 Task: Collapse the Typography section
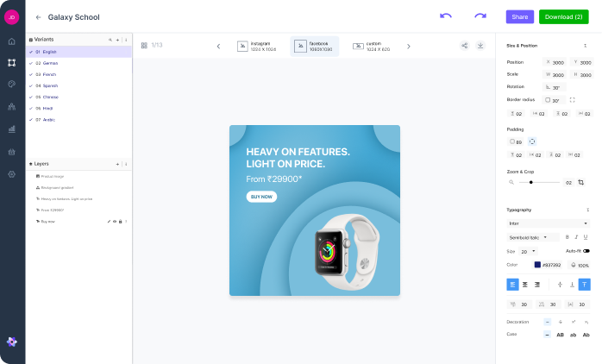coord(587,210)
